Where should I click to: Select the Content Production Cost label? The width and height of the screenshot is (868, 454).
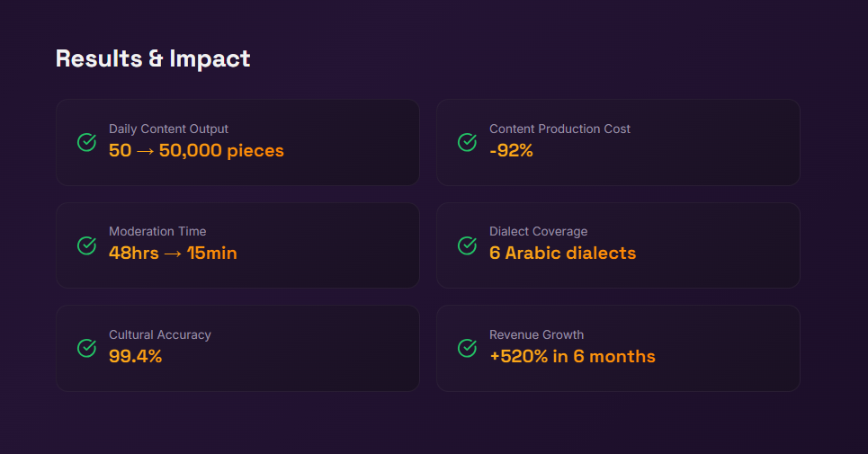click(x=559, y=129)
